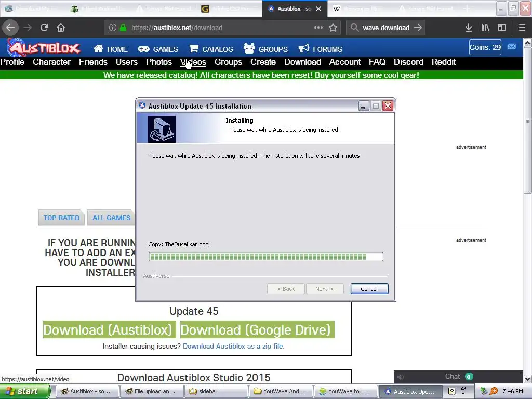Viewport: 532px width, 399px height.
Task: Switch to 'YouWave for ...' taskbar item
Action: 345,391
